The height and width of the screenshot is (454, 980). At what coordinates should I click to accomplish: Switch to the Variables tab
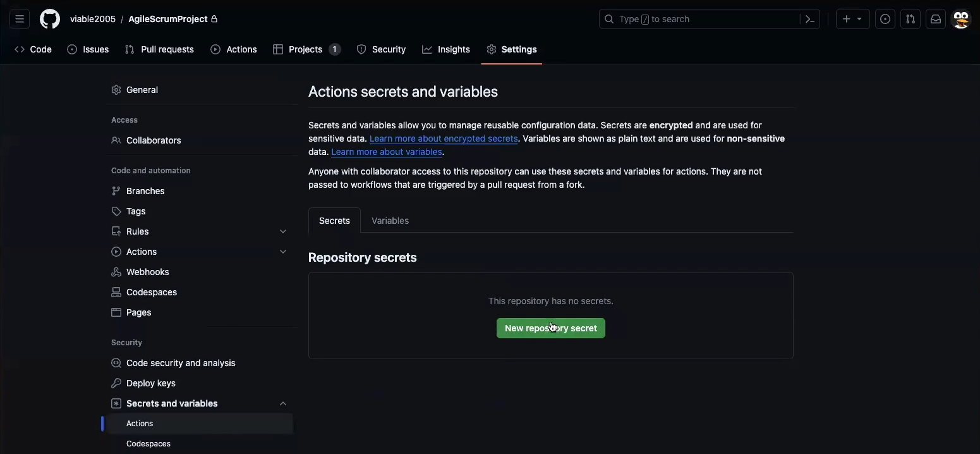tap(390, 221)
